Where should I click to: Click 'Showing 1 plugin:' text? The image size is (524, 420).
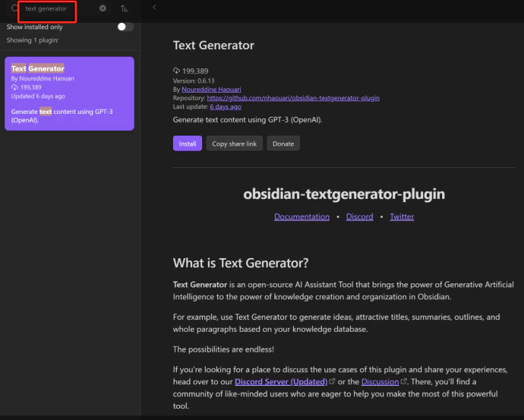33,40
